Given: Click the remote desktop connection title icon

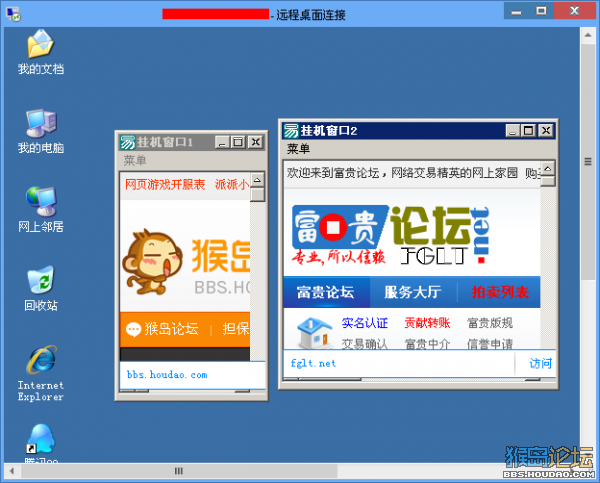Looking at the screenshot, I should (x=13, y=14).
